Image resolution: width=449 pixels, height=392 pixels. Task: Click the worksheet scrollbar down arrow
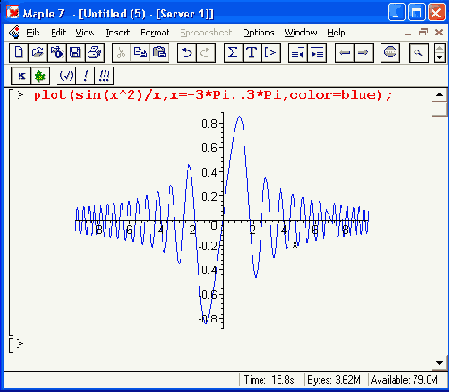point(439,363)
